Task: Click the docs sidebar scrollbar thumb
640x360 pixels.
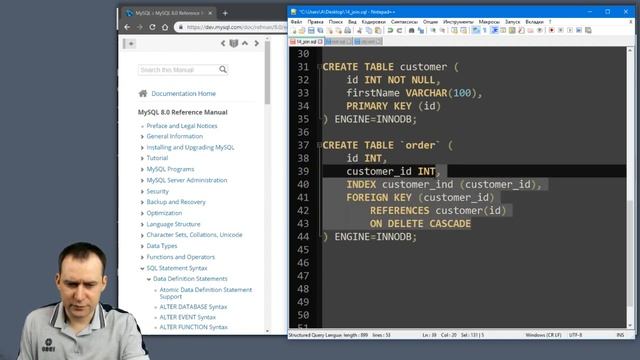Action: [x=267, y=73]
